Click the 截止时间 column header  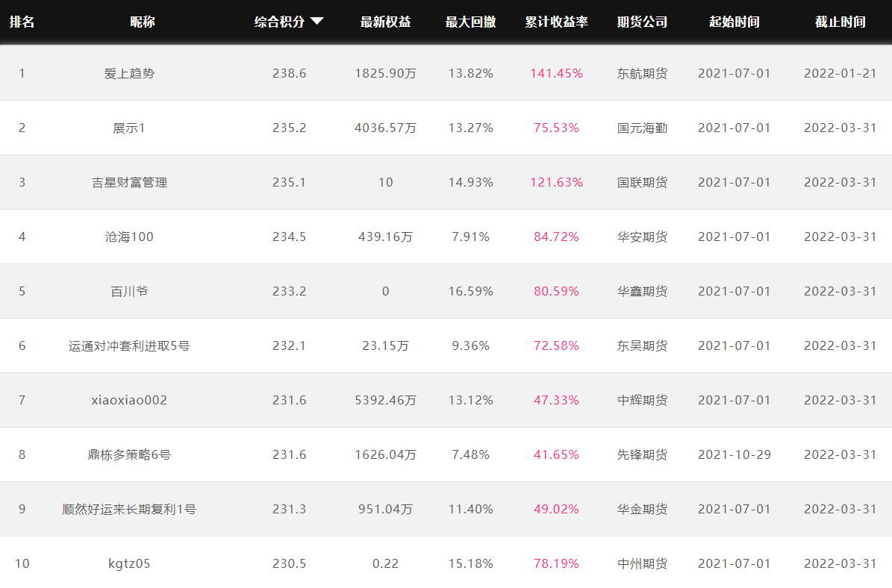(840, 22)
